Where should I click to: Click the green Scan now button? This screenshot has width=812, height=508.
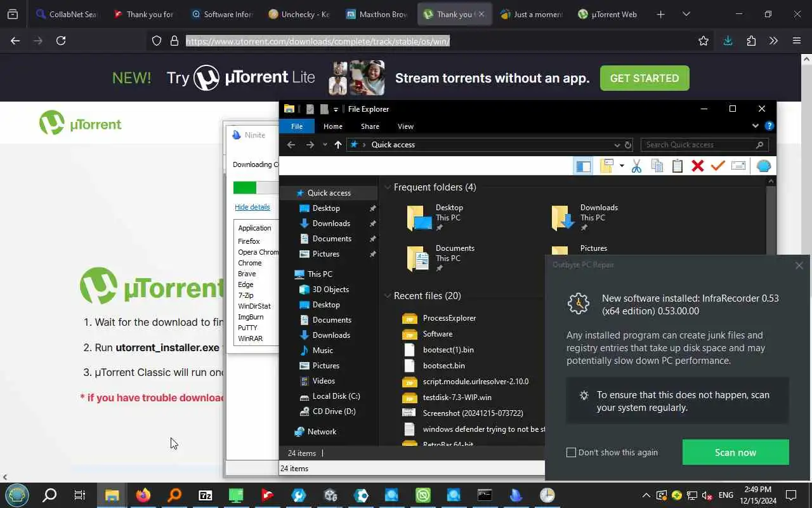point(735,453)
